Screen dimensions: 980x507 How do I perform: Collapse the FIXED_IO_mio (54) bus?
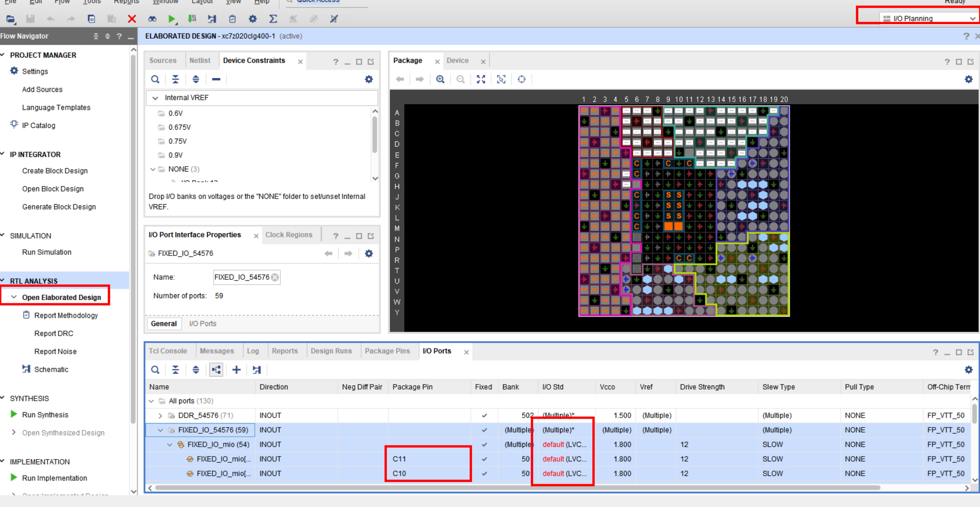point(170,445)
